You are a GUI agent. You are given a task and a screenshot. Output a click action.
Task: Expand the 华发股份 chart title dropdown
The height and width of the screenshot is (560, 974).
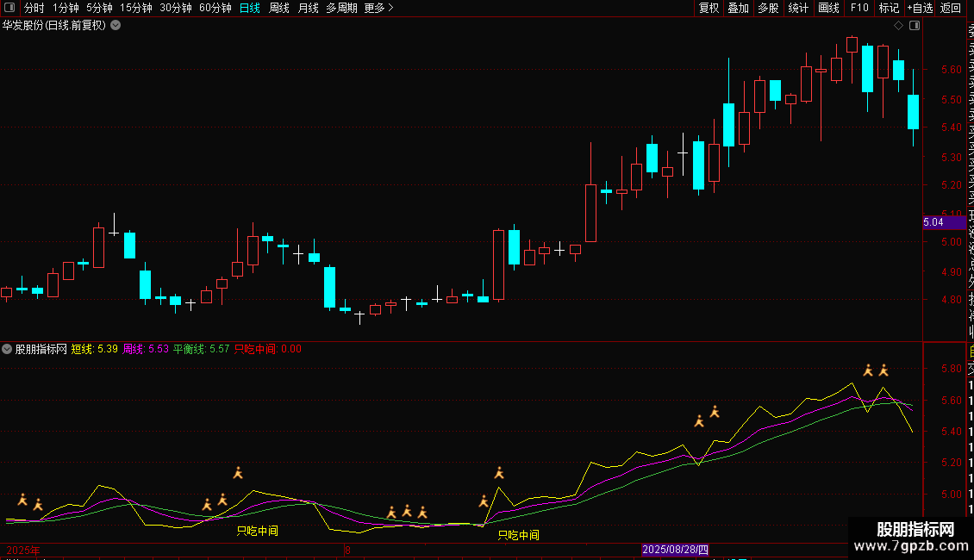pyautogui.click(x=116, y=26)
